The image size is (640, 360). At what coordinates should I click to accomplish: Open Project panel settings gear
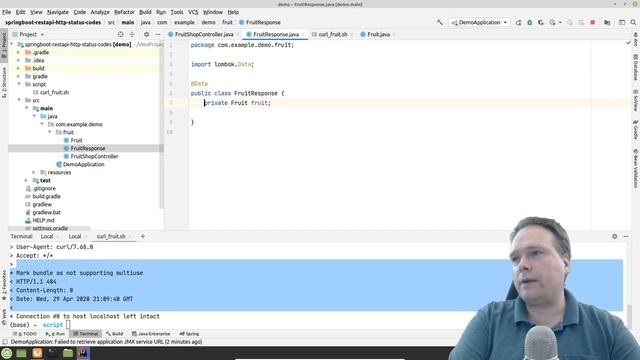pyautogui.click(x=147, y=34)
